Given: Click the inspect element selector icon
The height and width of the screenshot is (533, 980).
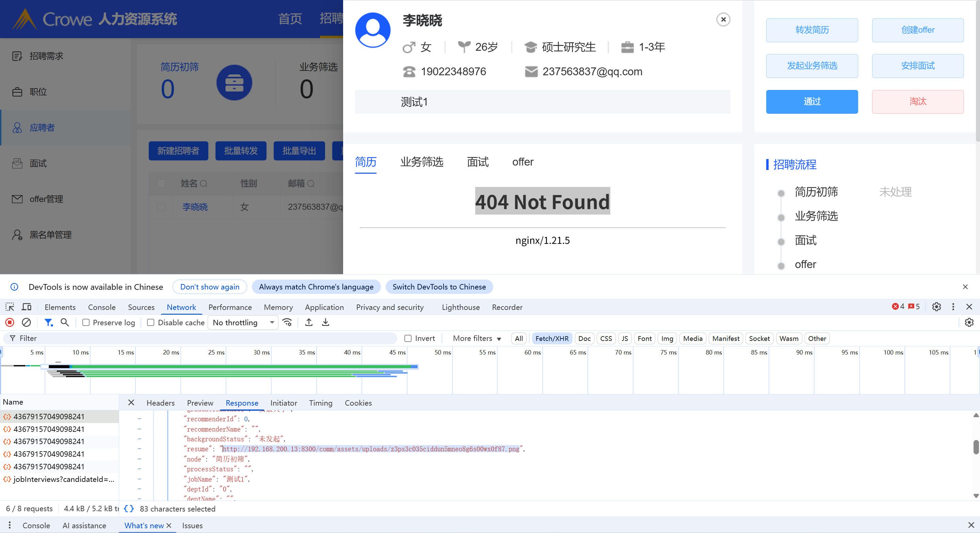Looking at the screenshot, I should [10, 307].
